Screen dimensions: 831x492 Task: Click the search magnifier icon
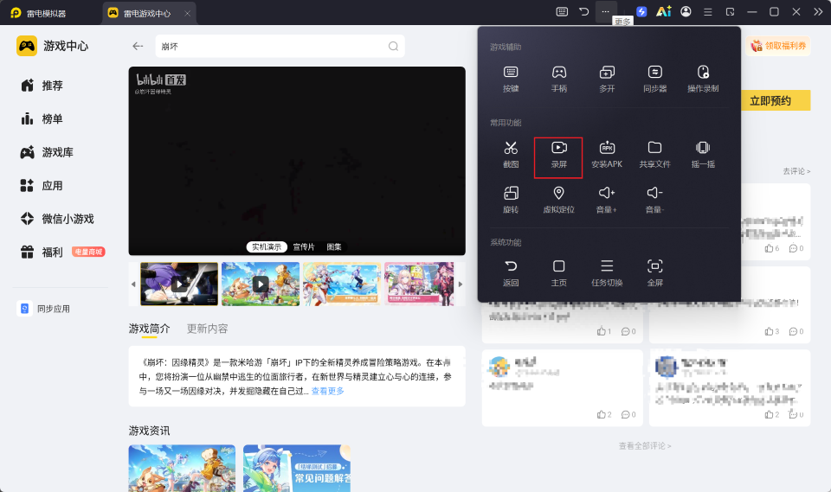[x=393, y=46]
